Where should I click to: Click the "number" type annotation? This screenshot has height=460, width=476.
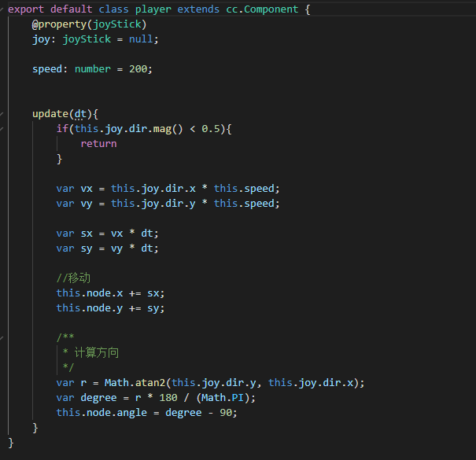93,69
